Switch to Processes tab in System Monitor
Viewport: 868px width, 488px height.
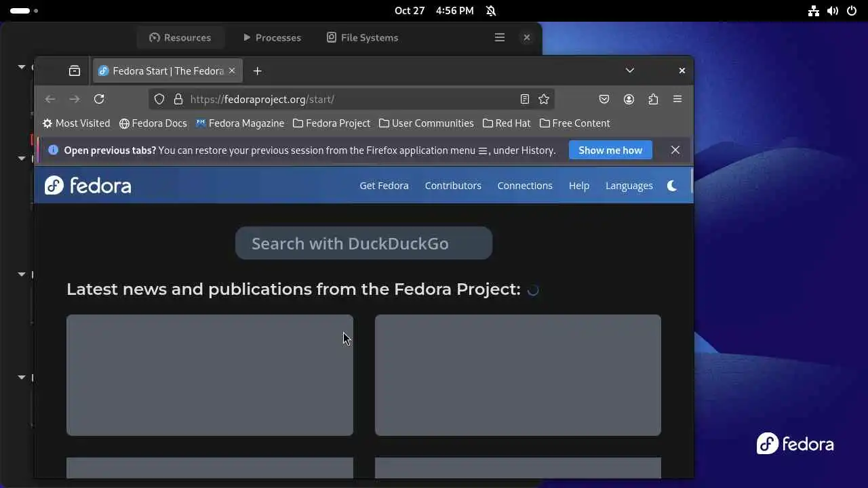[x=271, y=37]
